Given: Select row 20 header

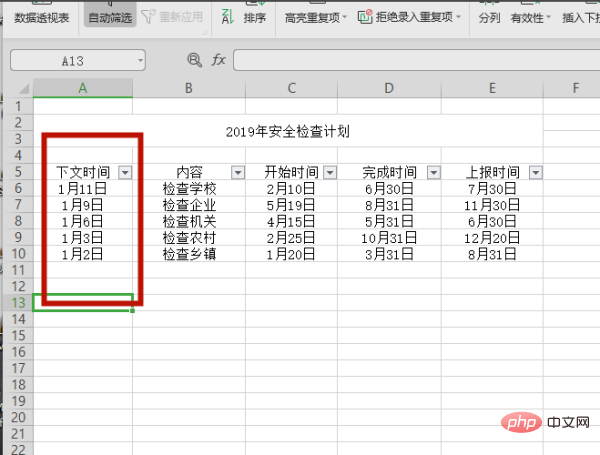Looking at the screenshot, I should (x=18, y=417).
